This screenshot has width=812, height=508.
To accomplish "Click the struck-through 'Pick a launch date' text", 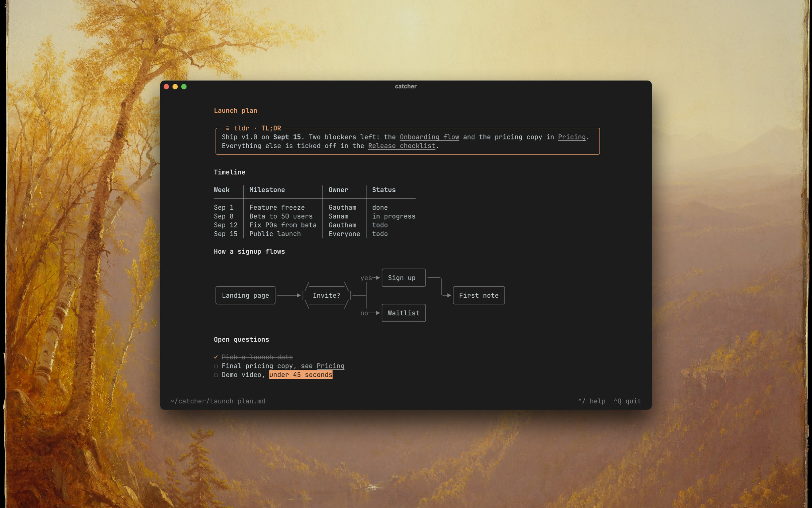I will (257, 357).
